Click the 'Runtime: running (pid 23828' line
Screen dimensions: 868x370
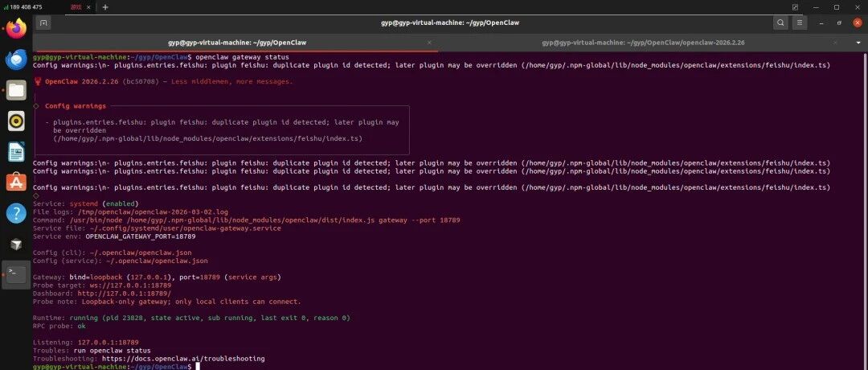click(x=191, y=318)
